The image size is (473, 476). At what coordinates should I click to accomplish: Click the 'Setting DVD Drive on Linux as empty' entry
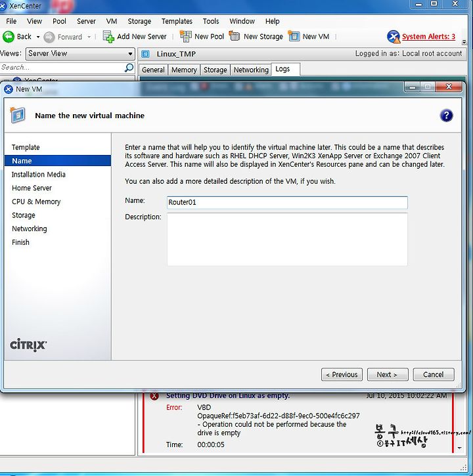tap(228, 395)
